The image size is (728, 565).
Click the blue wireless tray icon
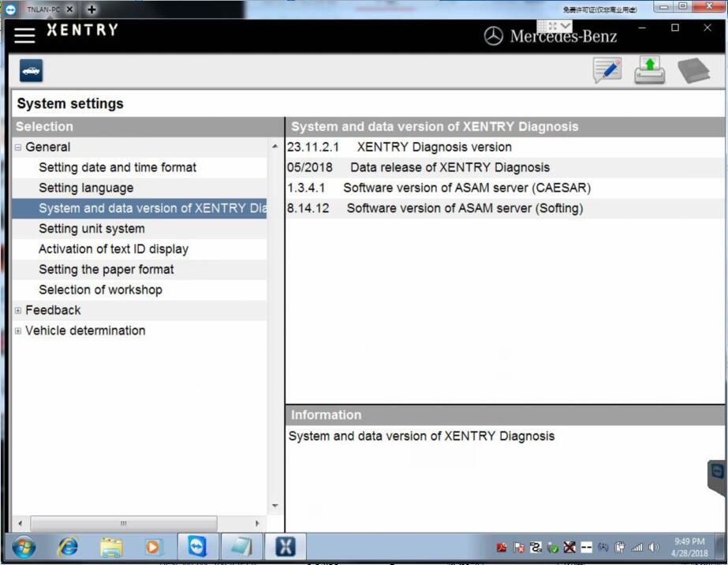603,548
